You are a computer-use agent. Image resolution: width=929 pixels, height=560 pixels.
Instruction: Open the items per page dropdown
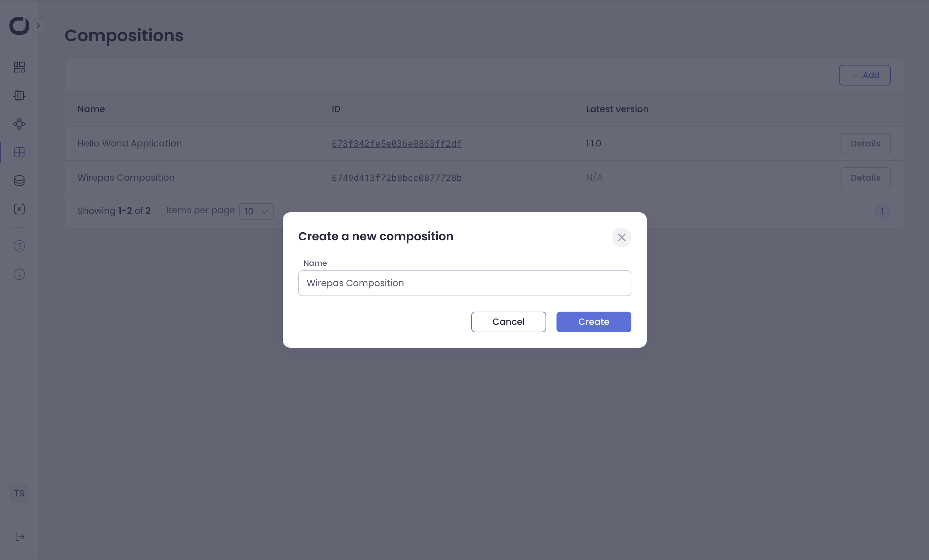[x=256, y=211]
